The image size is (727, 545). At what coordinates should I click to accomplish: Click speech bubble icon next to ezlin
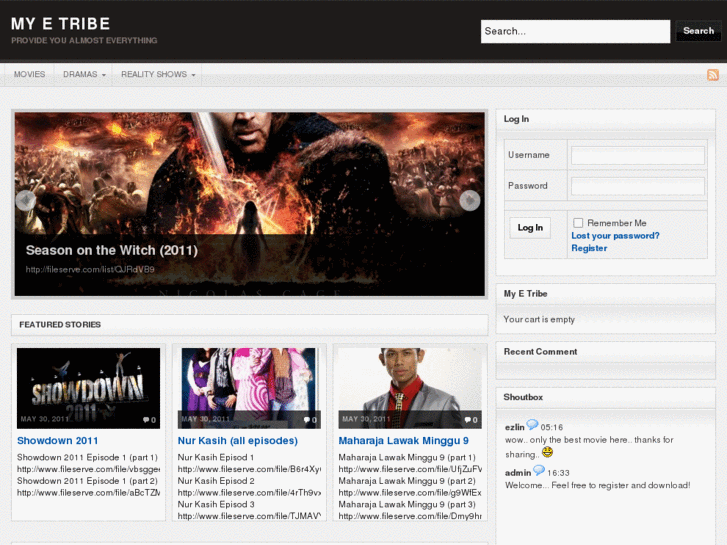533,425
